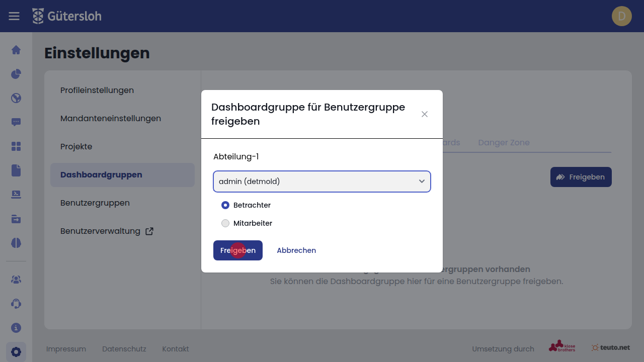
Task: Open Benutzergruppen settings section
Action: pos(95,203)
